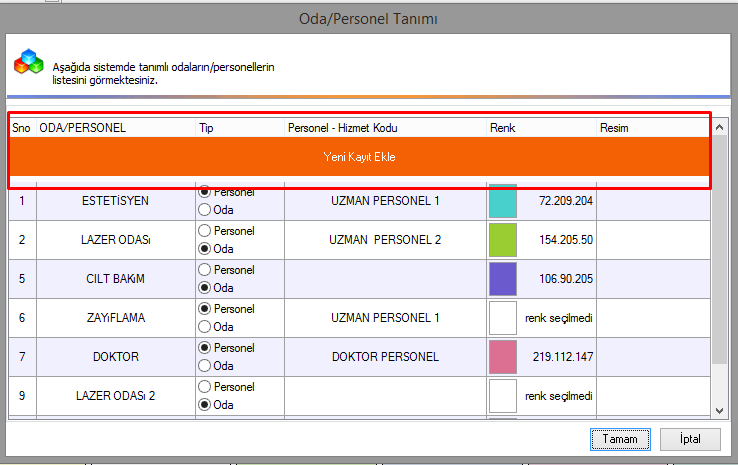Select the DOKTOR PERSONEL service code cell

(x=385, y=357)
